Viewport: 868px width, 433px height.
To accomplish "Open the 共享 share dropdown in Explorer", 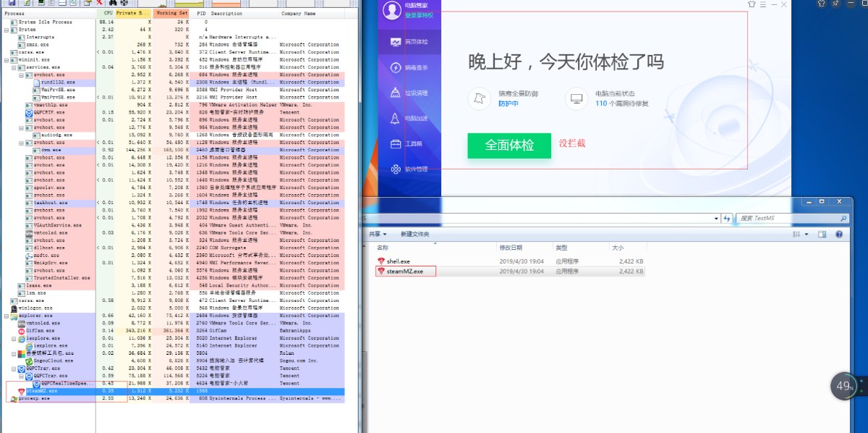I will [378, 234].
